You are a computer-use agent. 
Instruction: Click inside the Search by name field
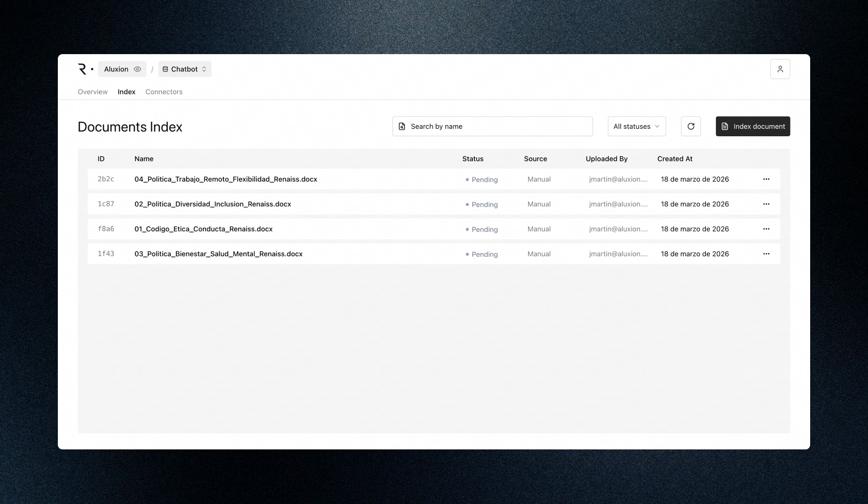click(x=493, y=126)
